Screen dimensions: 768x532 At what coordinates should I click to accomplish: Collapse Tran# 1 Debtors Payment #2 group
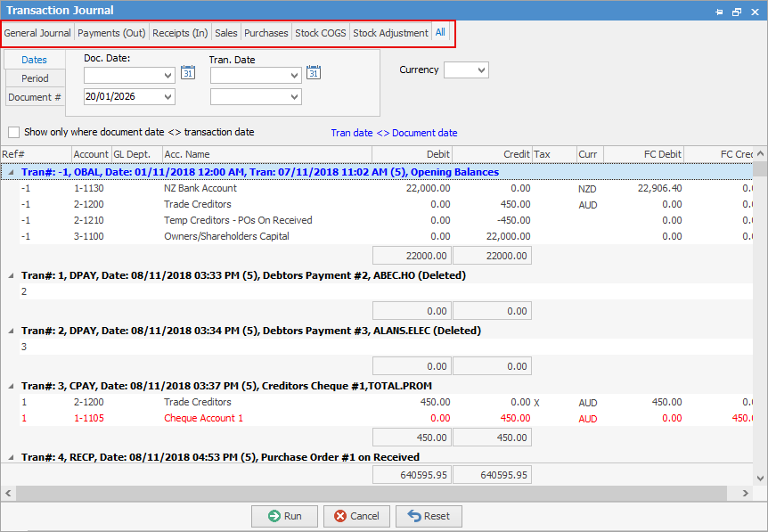pos(11,275)
